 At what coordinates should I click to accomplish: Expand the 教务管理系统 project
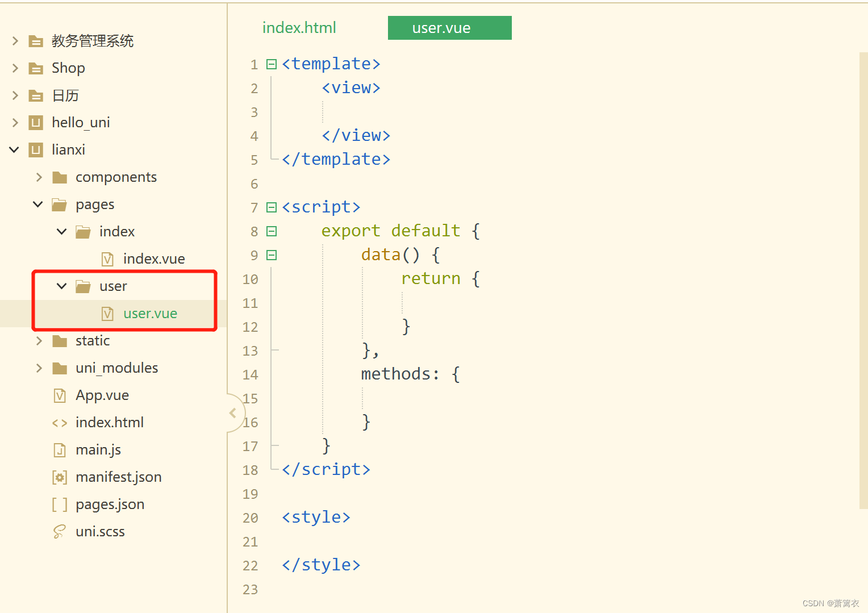pyautogui.click(x=15, y=41)
